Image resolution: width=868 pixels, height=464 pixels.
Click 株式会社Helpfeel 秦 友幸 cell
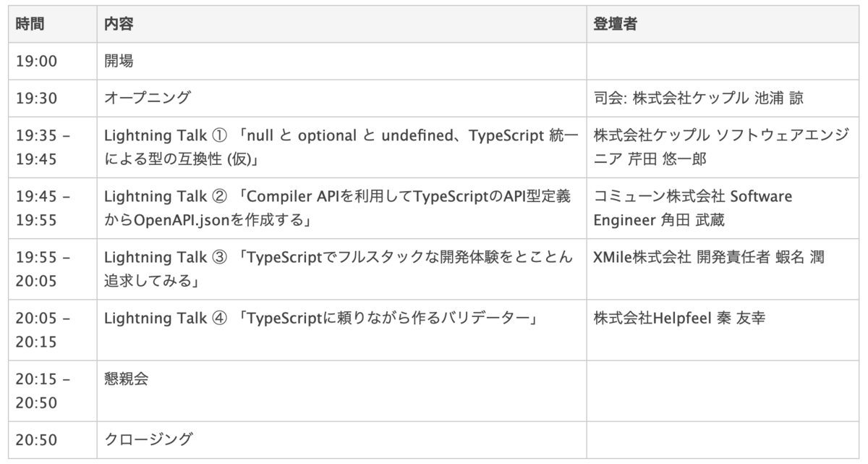click(x=679, y=319)
